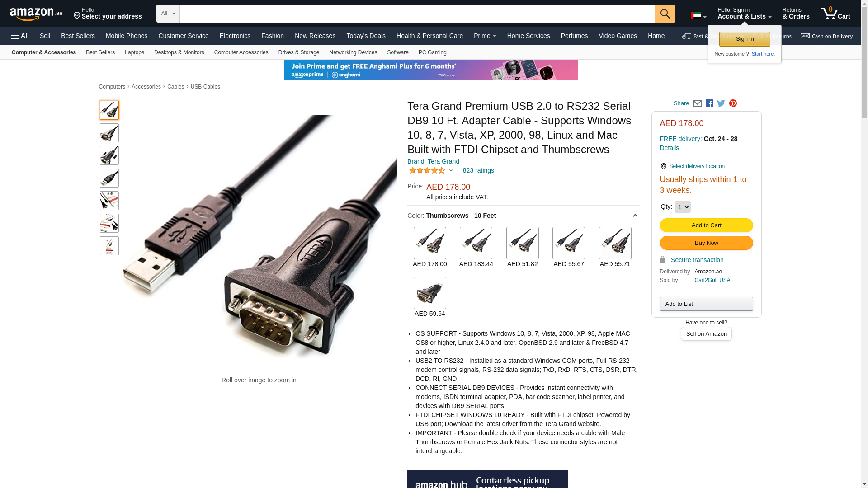868x488 pixels.
Task: Collapse the Color options section
Action: pos(635,216)
